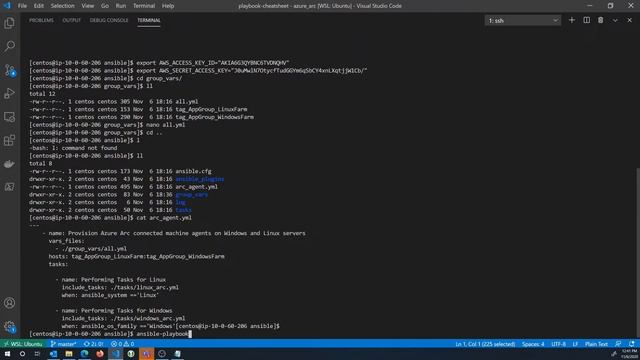
Task: Select the Plain Text language mode
Action: point(596,344)
